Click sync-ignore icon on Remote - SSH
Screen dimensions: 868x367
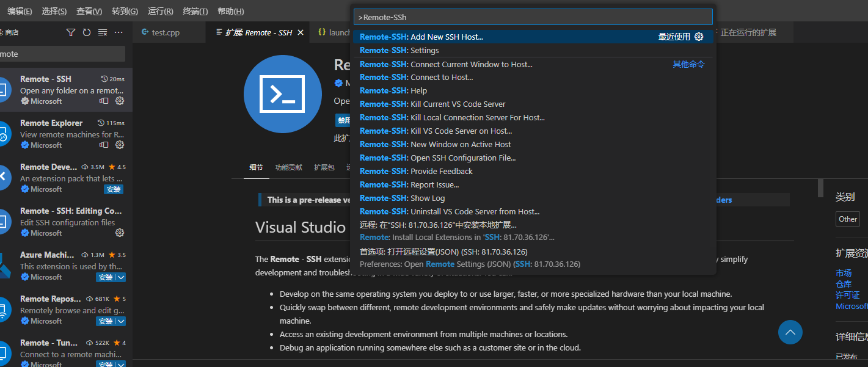pos(104,101)
